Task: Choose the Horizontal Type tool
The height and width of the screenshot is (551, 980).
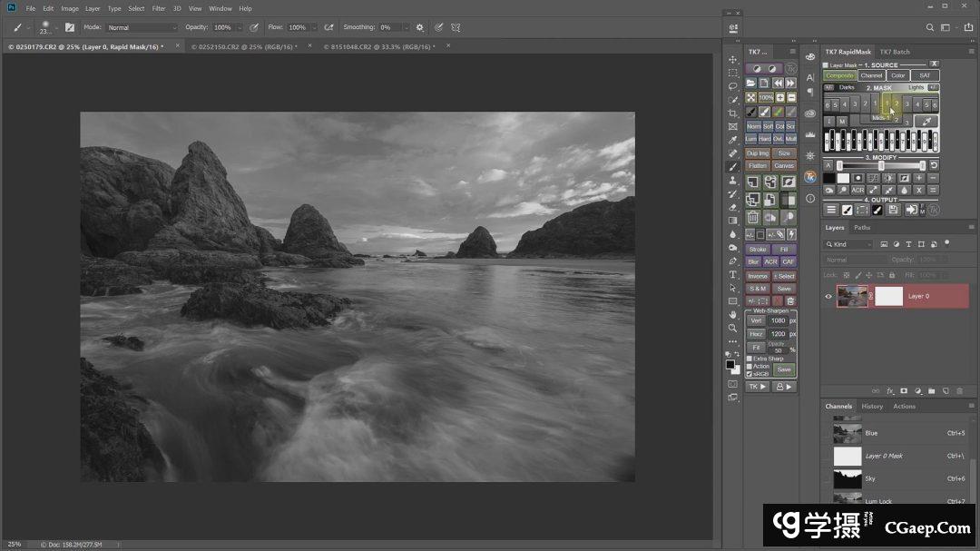Action: (732, 274)
